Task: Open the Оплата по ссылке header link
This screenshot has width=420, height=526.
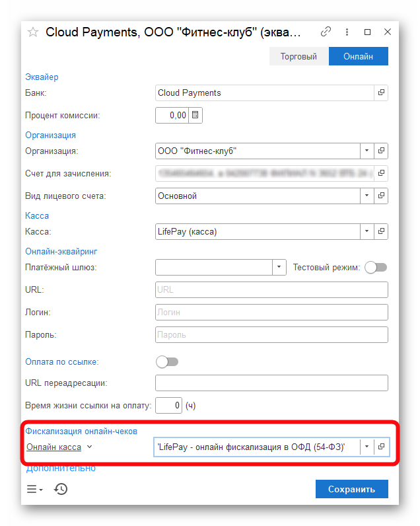Action: click(x=62, y=361)
